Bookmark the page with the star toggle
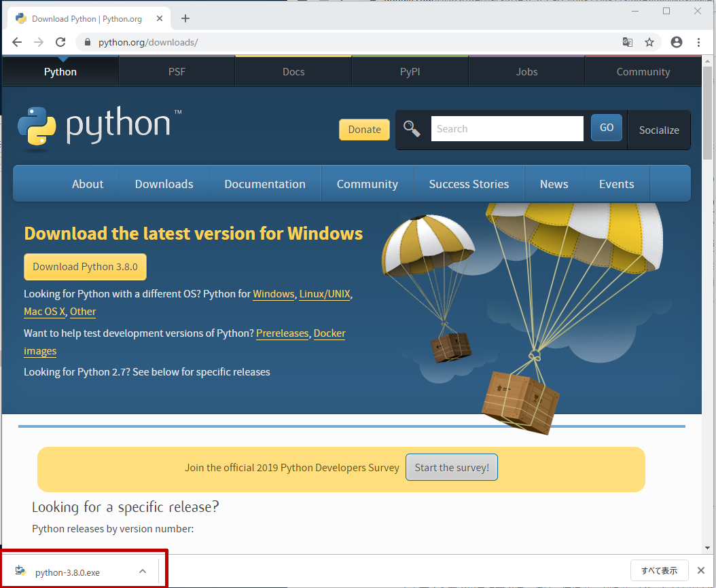 pos(649,41)
